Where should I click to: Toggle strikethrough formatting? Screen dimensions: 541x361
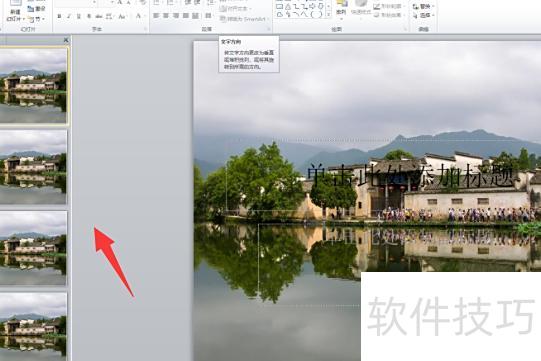(99, 16)
